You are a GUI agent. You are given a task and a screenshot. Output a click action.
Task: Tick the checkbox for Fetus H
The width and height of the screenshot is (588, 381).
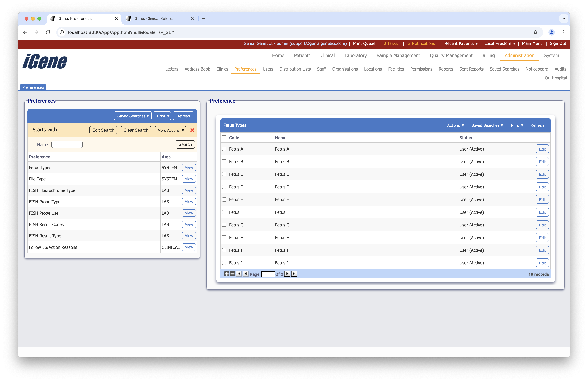tap(224, 237)
